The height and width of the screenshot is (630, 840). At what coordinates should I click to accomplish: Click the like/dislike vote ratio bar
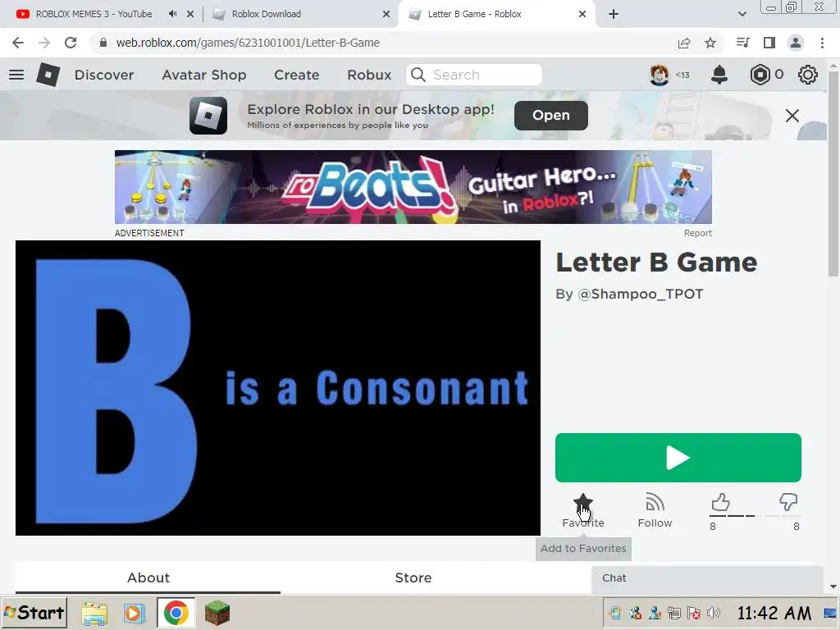click(755, 516)
